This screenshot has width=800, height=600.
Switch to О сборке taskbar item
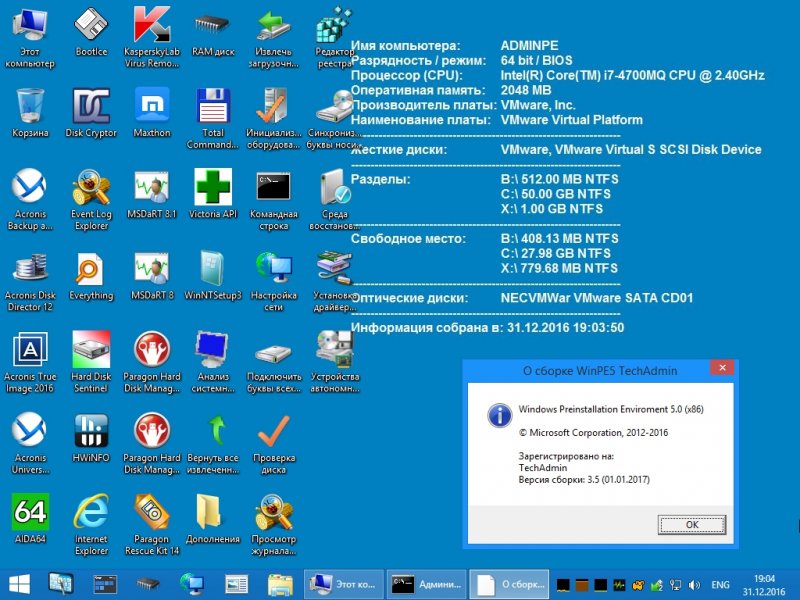509,584
